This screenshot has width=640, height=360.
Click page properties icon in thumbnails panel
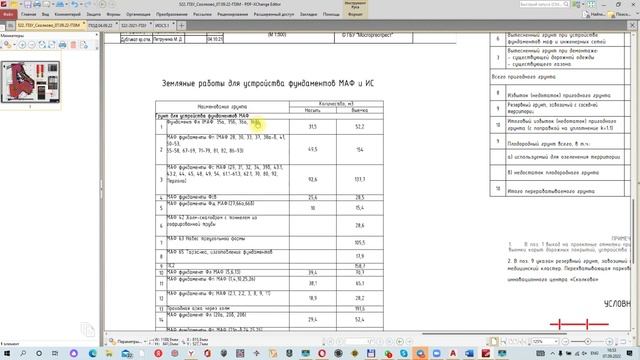84,44
